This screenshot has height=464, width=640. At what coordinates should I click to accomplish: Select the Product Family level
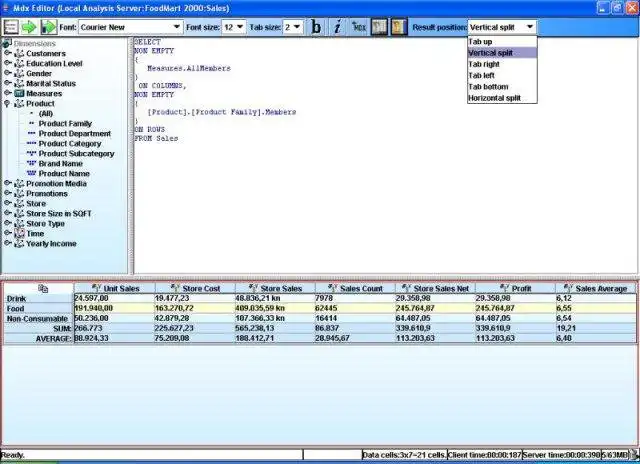(65, 124)
